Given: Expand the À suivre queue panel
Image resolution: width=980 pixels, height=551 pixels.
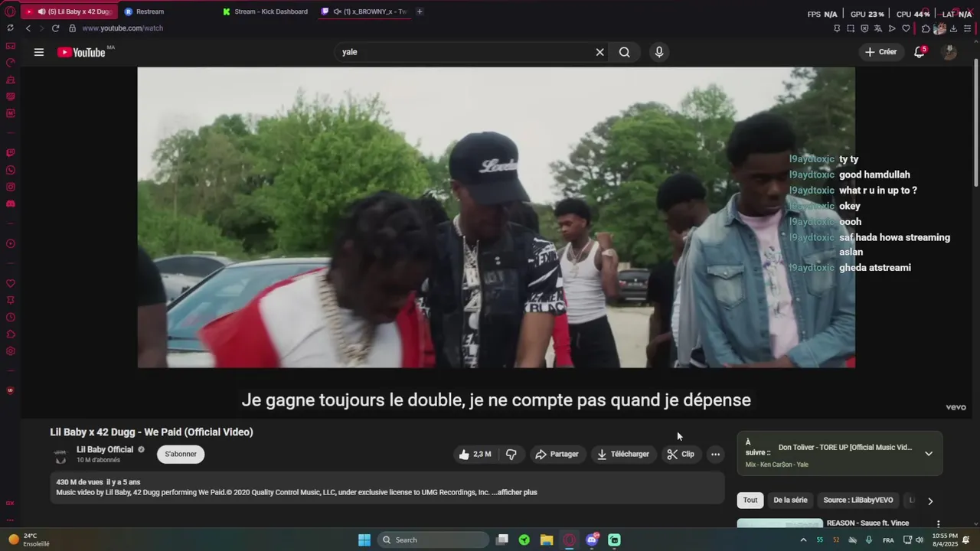Looking at the screenshot, I should click(929, 453).
